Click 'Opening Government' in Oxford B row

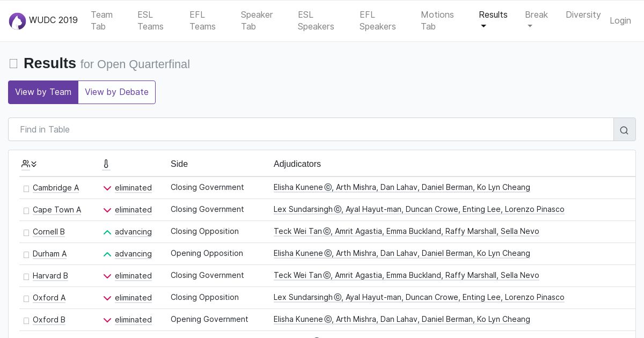click(209, 319)
